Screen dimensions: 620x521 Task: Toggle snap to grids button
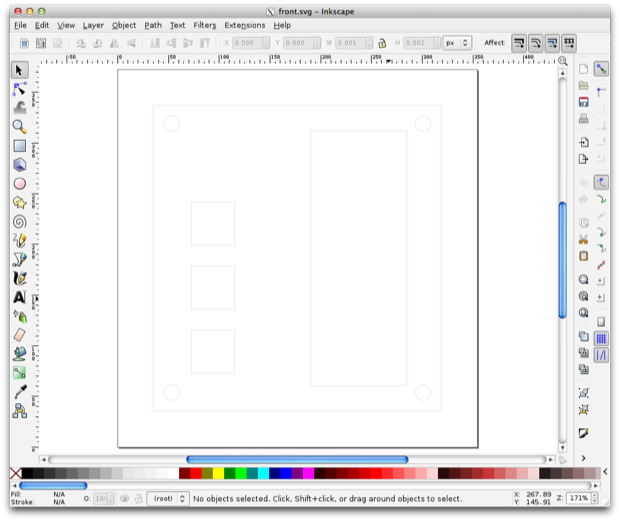tap(601, 339)
